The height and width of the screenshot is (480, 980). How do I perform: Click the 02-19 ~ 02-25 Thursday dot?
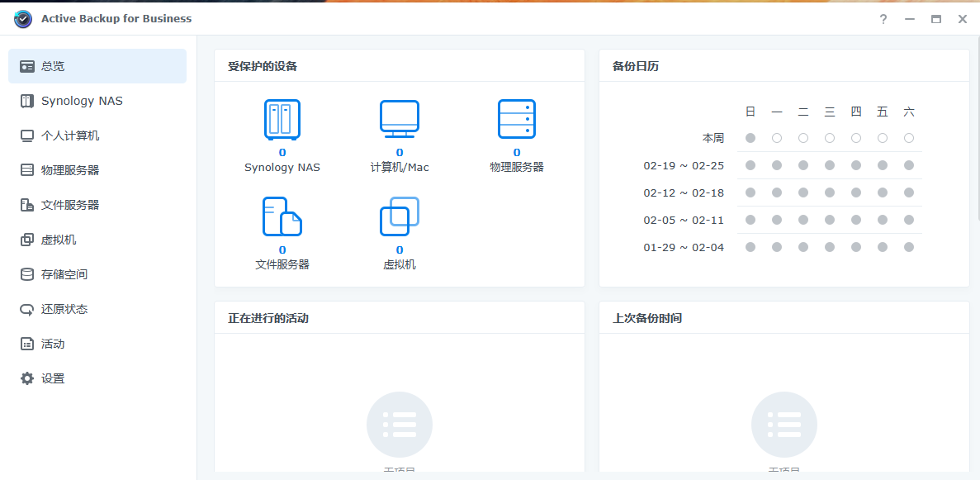856,165
